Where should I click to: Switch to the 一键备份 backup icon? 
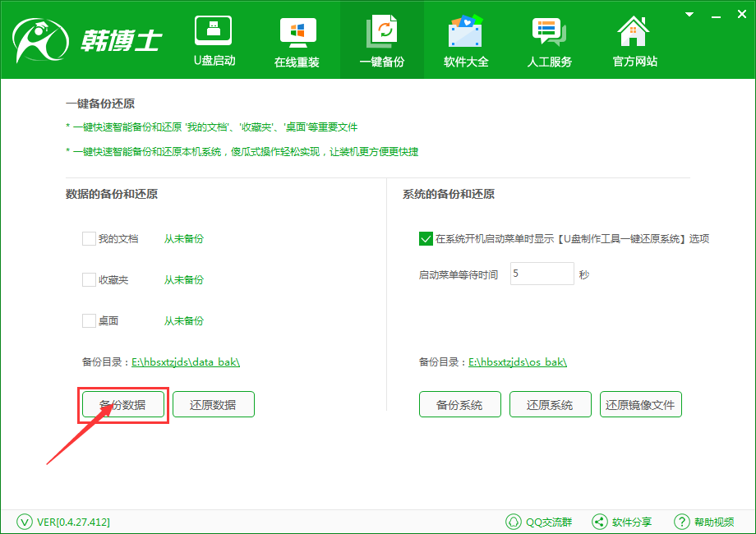coord(381,39)
